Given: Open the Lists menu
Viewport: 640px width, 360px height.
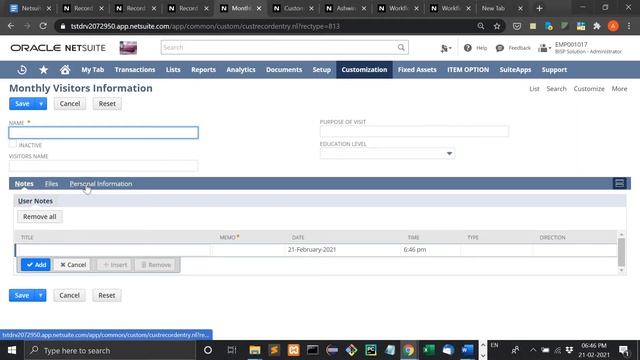Looking at the screenshot, I should pos(173,70).
